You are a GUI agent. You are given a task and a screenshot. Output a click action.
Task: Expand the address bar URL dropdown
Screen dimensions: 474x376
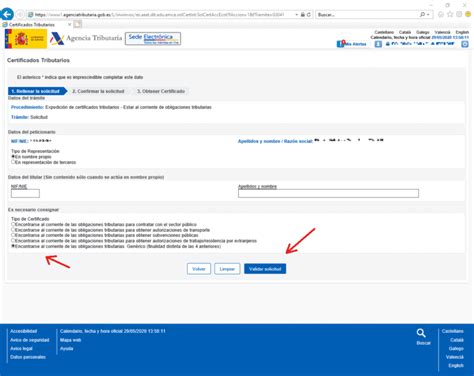[x=296, y=15]
